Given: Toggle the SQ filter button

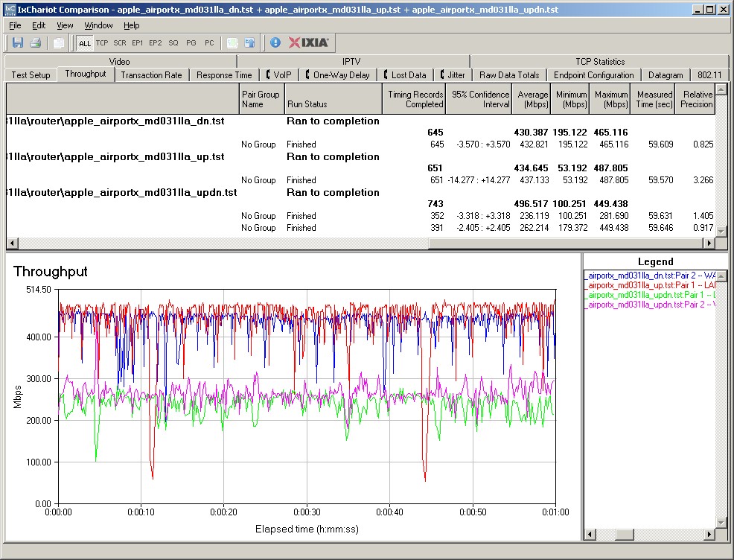Looking at the screenshot, I should [x=173, y=43].
